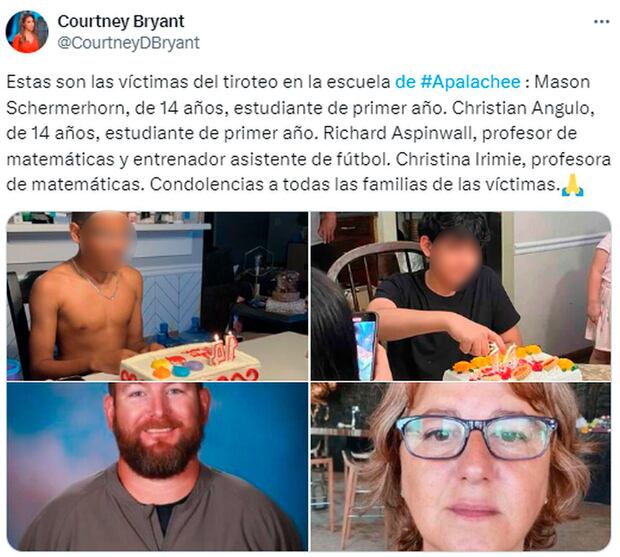Click the cake with lit number candles

pyautogui.click(x=190, y=361)
